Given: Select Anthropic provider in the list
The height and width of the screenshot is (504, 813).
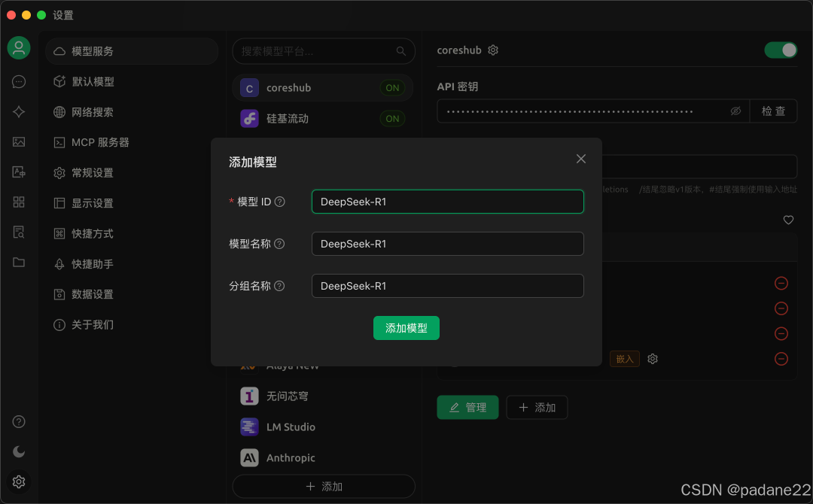Looking at the screenshot, I should (x=322, y=458).
